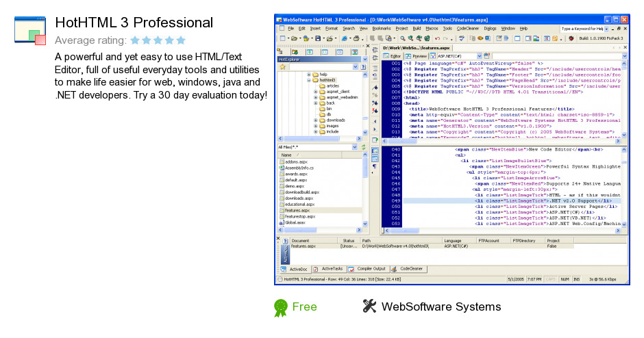Image resolution: width=644 pixels, height=338 pixels.
Task: Expand the images folder node
Action: click(316, 126)
